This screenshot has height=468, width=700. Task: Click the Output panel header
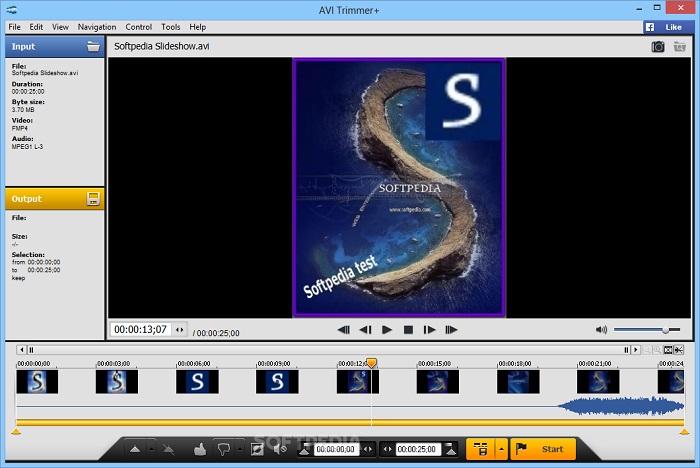coord(54,199)
